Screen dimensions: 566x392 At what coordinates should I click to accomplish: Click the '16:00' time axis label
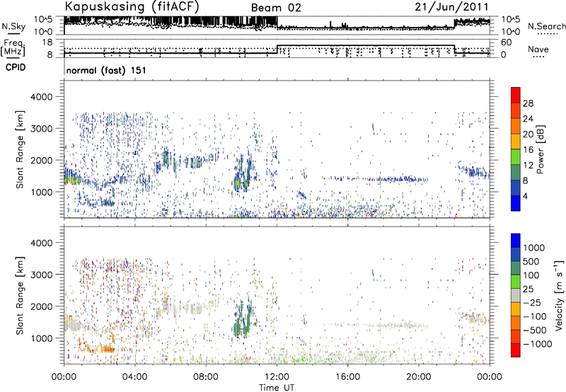point(347,377)
